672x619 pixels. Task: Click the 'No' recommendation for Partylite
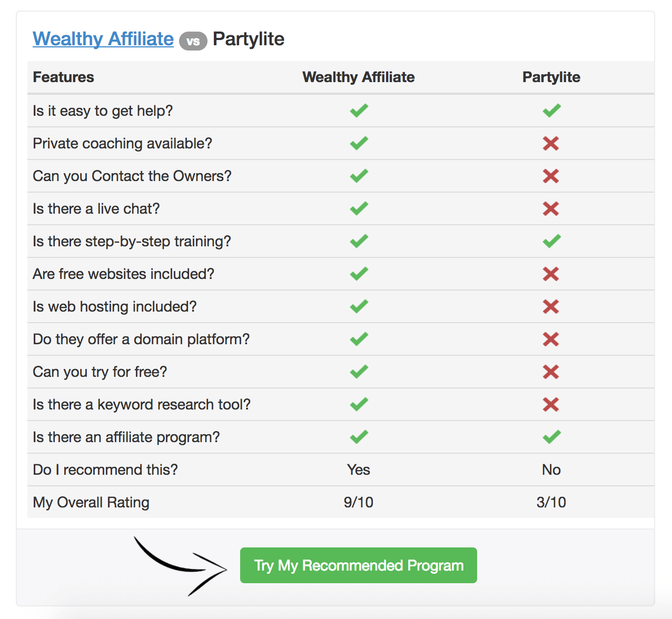(551, 470)
